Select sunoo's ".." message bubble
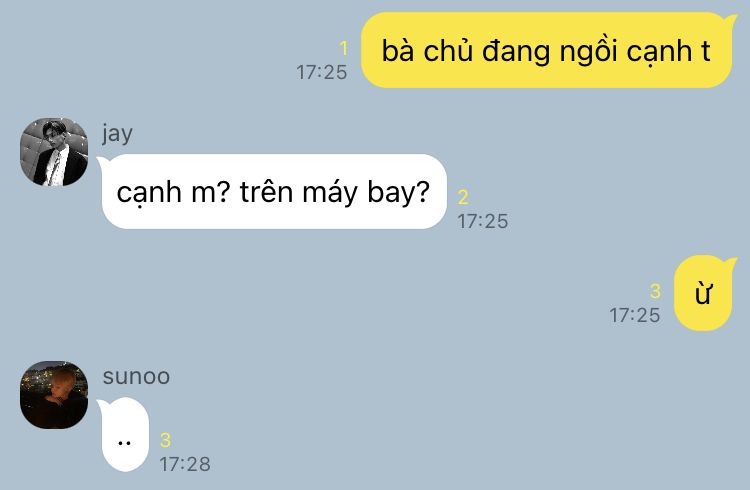Image resolution: width=750 pixels, height=490 pixels. click(124, 434)
